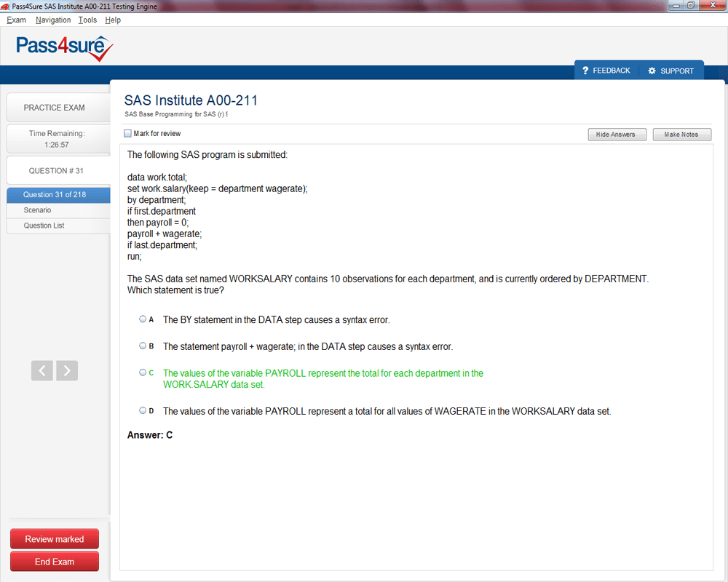
Task: Click the Support gear icon
Action: tap(652, 71)
